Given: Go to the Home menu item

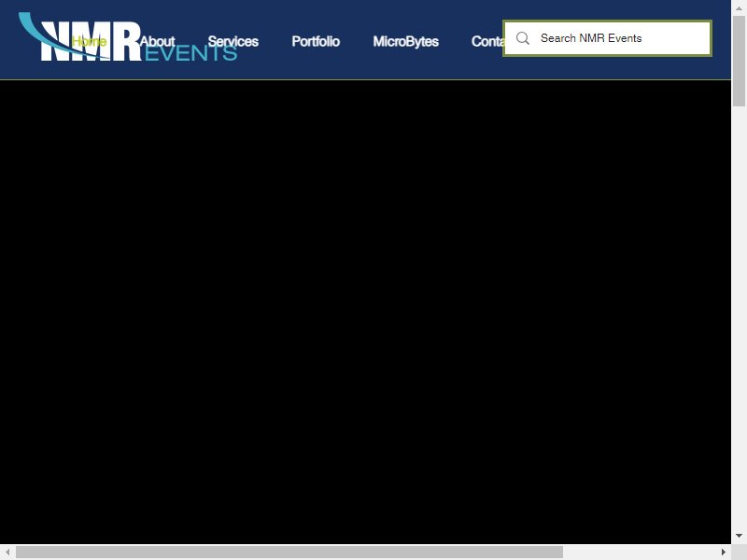Looking at the screenshot, I should [89, 41].
